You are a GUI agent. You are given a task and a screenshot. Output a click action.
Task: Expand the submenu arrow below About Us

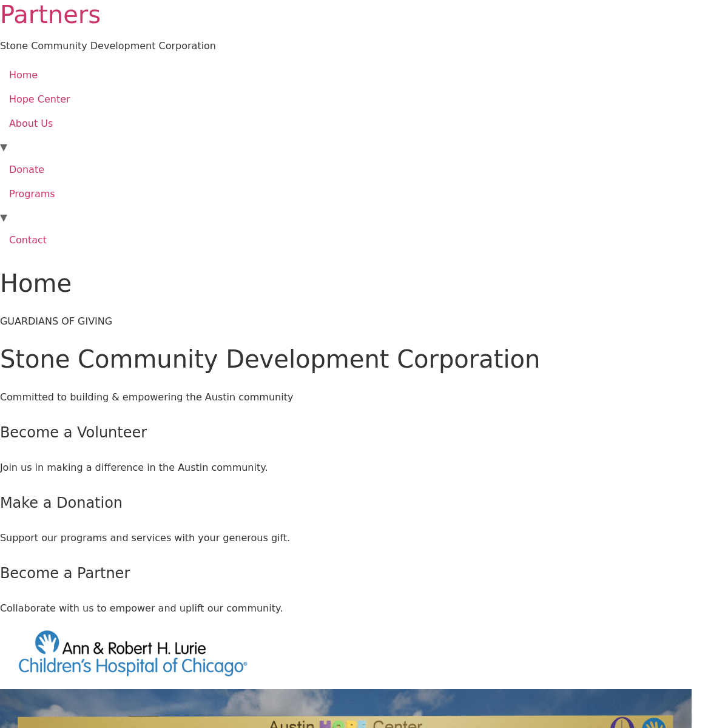(4, 147)
